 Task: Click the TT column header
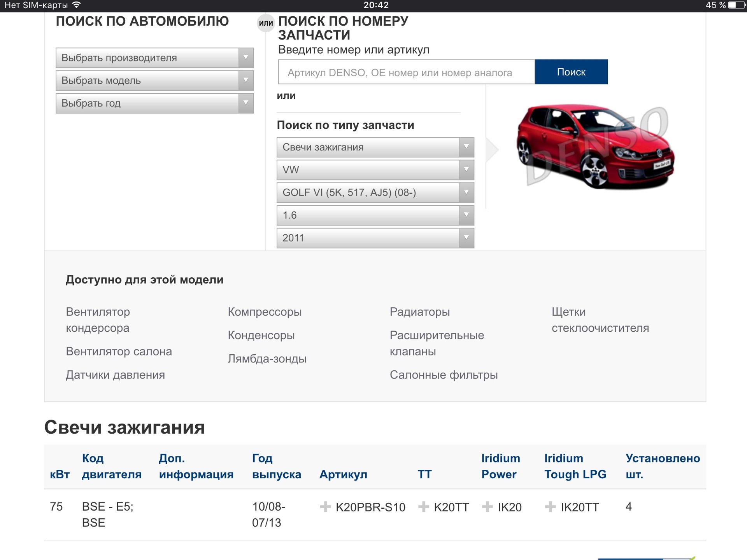(424, 474)
